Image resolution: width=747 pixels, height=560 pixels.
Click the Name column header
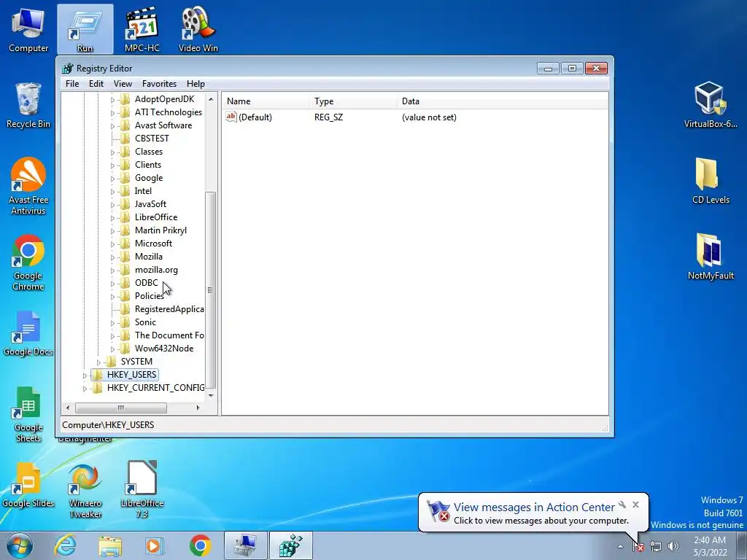(x=266, y=101)
